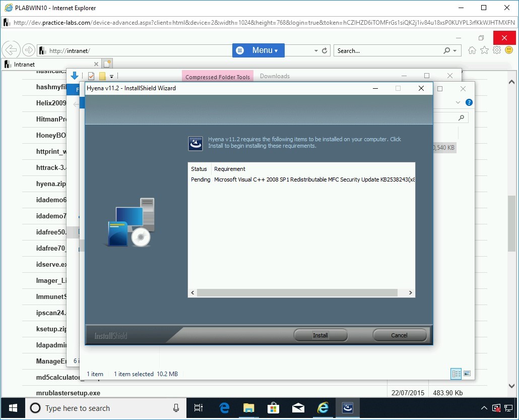
Task: Cancel the Hyena InstallShield setup
Action: [x=399, y=335]
